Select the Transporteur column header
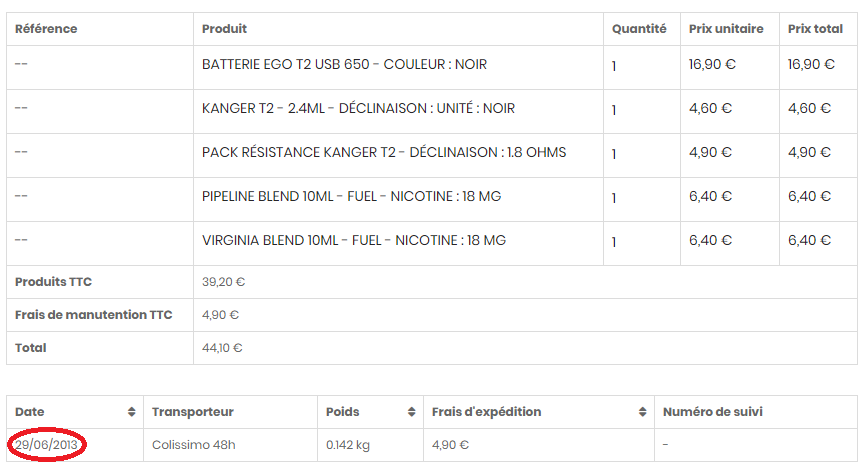 click(x=193, y=412)
